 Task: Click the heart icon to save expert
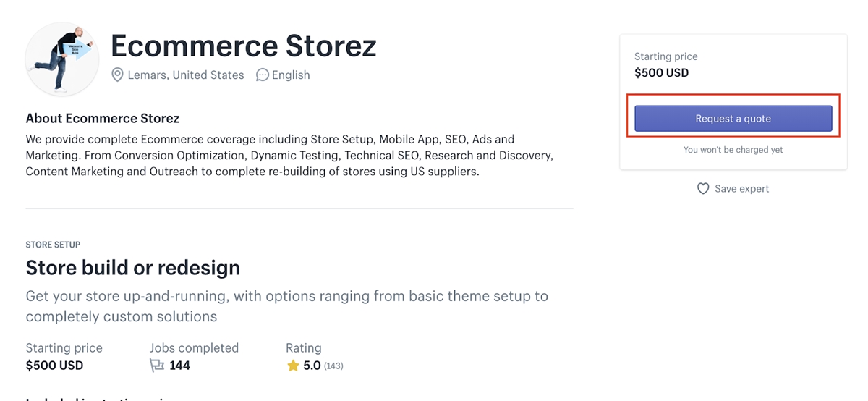[702, 189]
